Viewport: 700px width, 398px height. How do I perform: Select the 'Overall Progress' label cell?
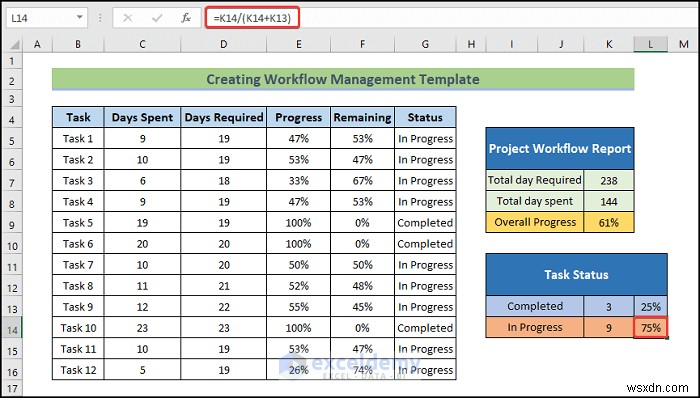pos(534,222)
